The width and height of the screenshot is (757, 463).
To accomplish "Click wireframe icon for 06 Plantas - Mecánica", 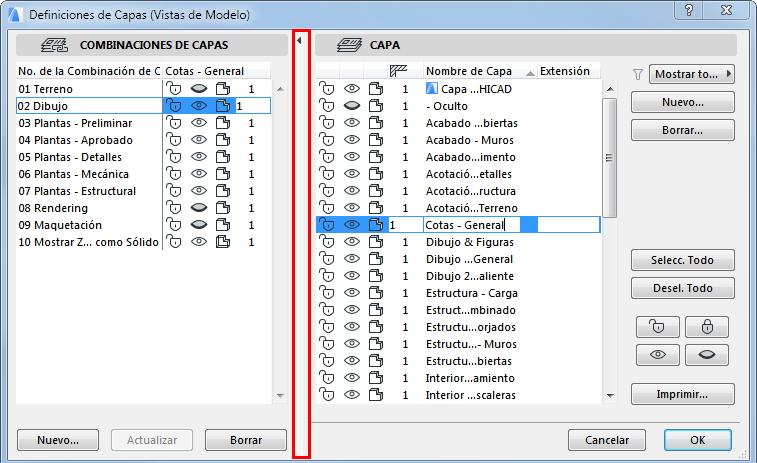I will (x=223, y=174).
